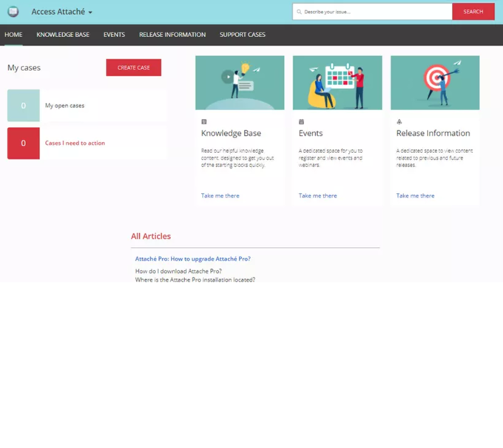Open the KNOWLEDGE BASE tab
Screen dimensions: 503x448
coord(63,35)
